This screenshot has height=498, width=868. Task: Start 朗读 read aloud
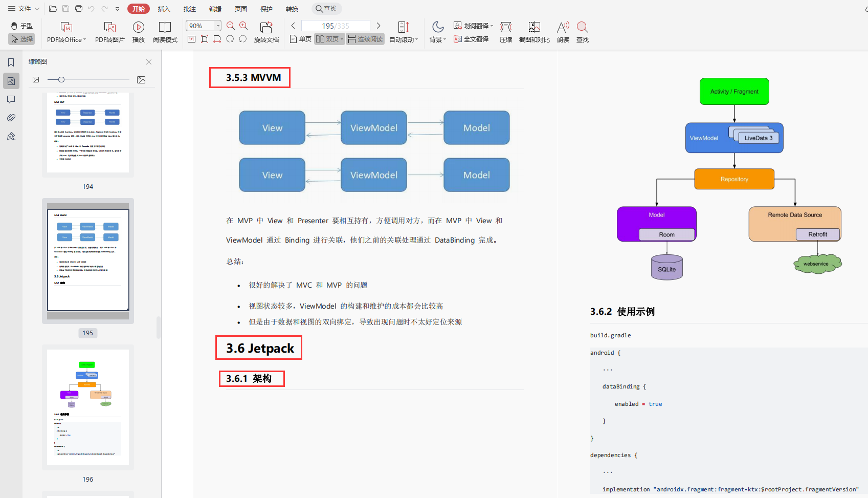pos(563,27)
